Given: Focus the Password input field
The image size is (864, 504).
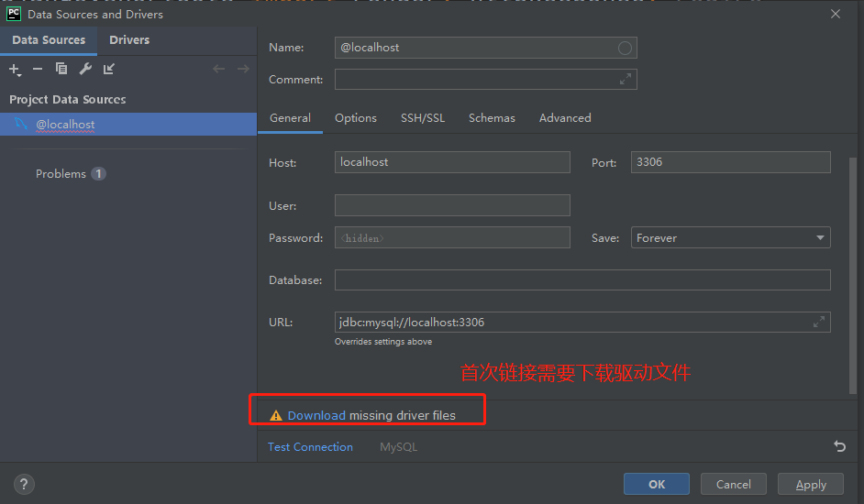Looking at the screenshot, I should point(452,238).
